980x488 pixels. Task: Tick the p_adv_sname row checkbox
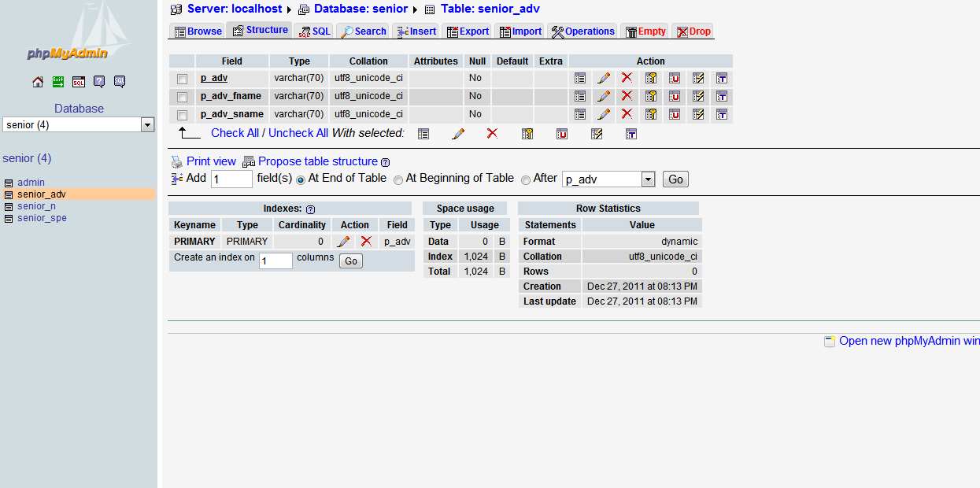tap(183, 115)
